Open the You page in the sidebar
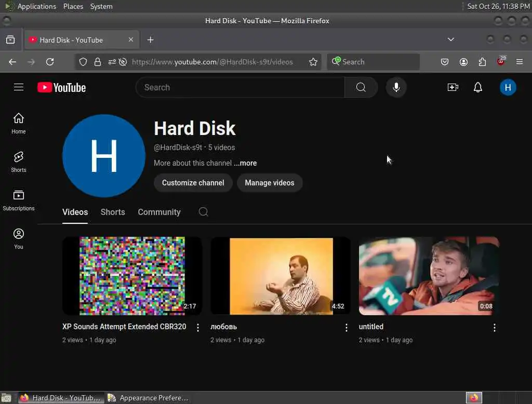Image resolution: width=532 pixels, height=404 pixels. 19,239
